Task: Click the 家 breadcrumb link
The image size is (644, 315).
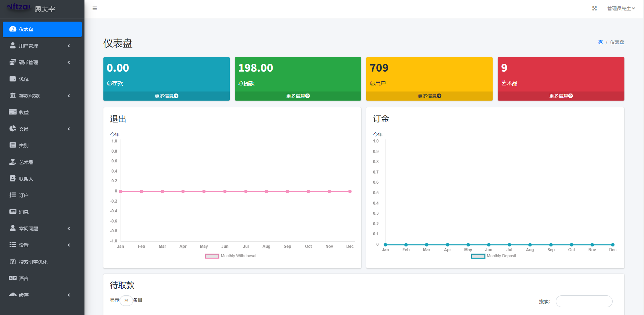Action: 600,42
